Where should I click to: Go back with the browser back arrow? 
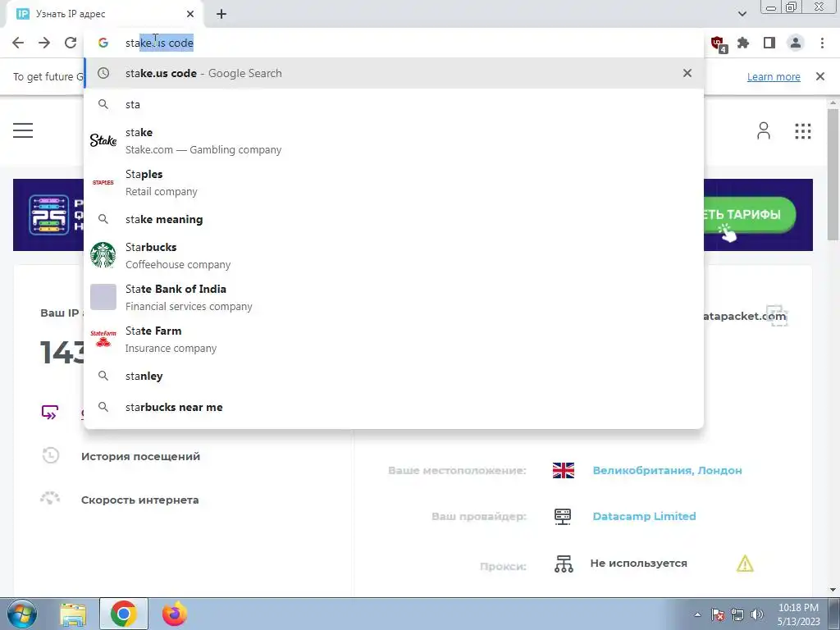click(18, 43)
